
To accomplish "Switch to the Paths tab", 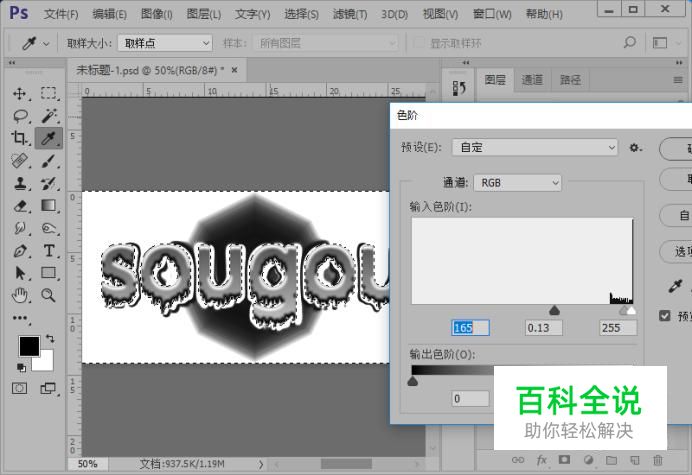I will tap(570, 80).
